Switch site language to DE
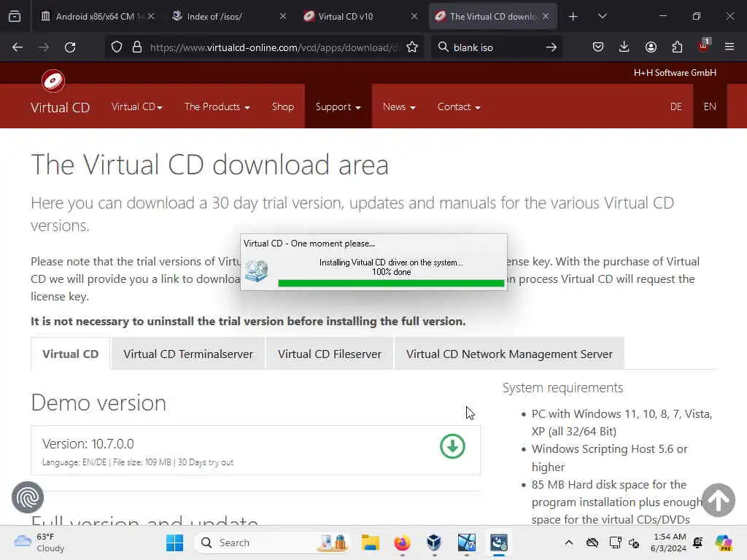 coord(676,106)
